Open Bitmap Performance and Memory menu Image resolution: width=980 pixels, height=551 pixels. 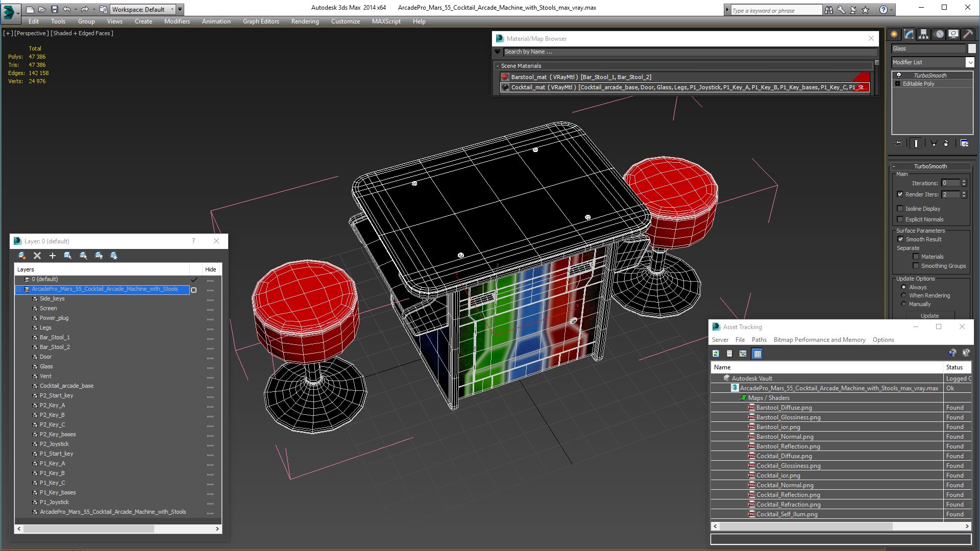point(820,340)
